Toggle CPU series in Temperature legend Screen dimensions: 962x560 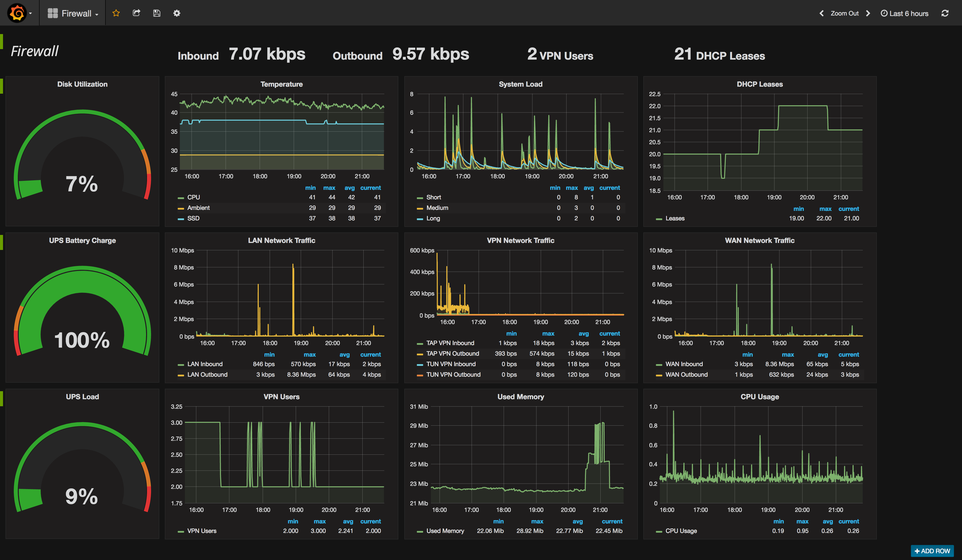193,197
